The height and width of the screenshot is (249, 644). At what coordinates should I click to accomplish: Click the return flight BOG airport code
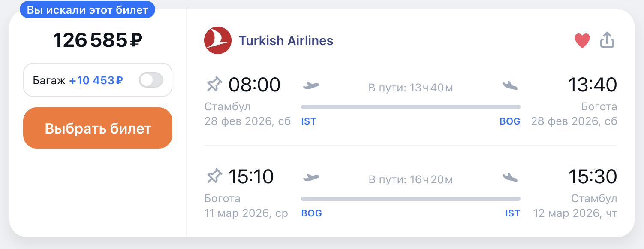click(x=311, y=213)
